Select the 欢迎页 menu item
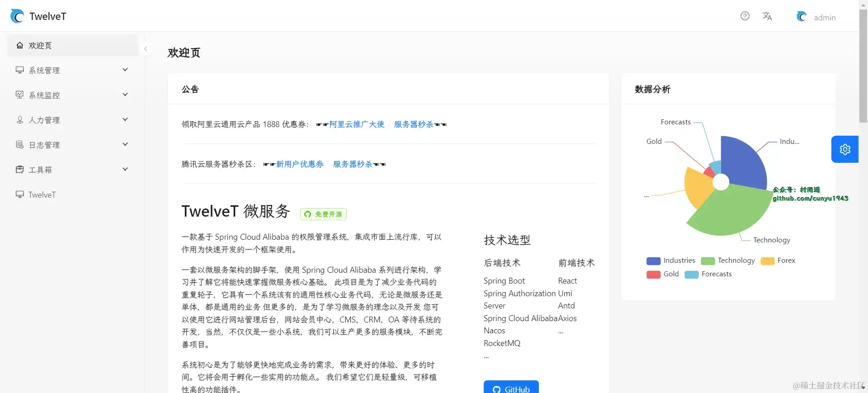Screen dimensions: 868x393 (x=73, y=45)
